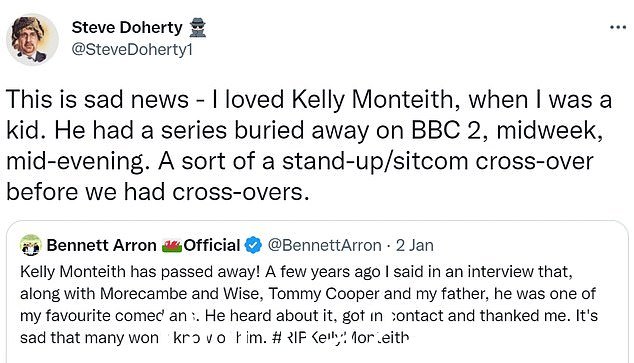Click the @SteveDoherty1 handle

pyautogui.click(x=132, y=49)
